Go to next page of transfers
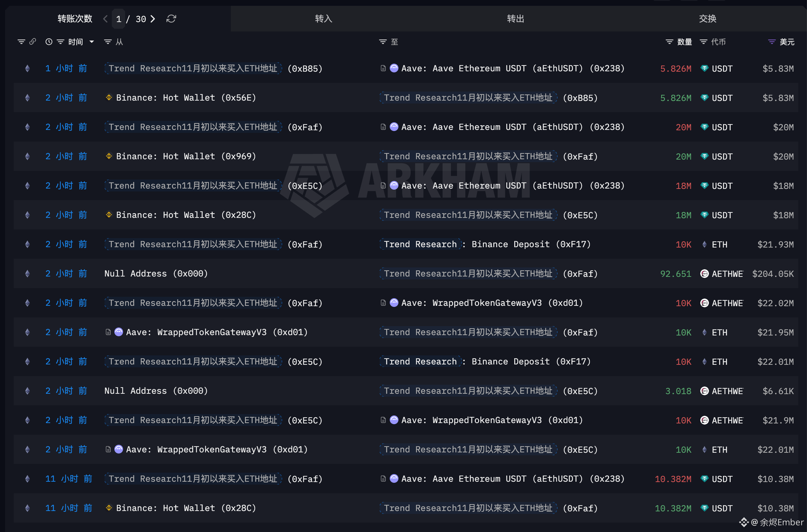This screenshot has height=532, width=807. click(x=153, y=19)
